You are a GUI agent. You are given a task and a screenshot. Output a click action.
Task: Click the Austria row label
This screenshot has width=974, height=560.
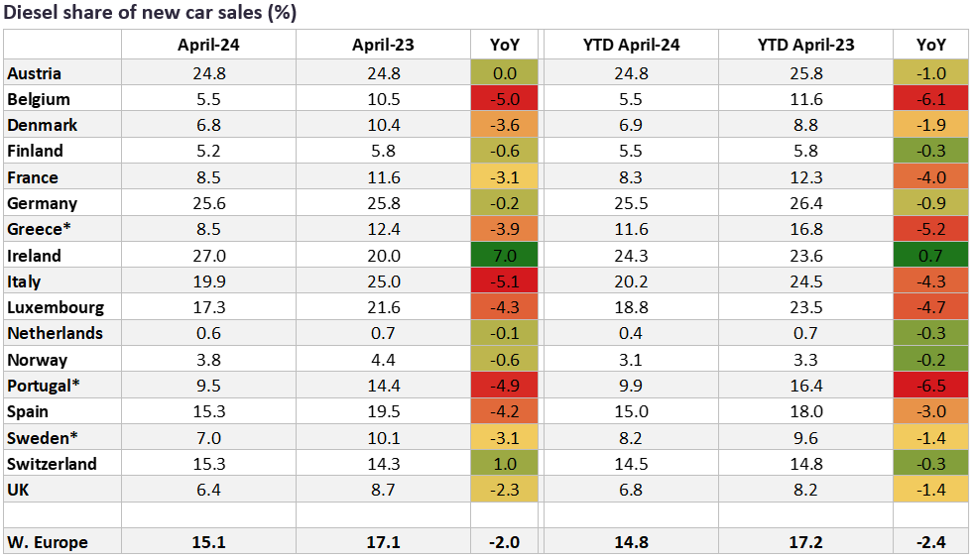[x=34, y=73]
